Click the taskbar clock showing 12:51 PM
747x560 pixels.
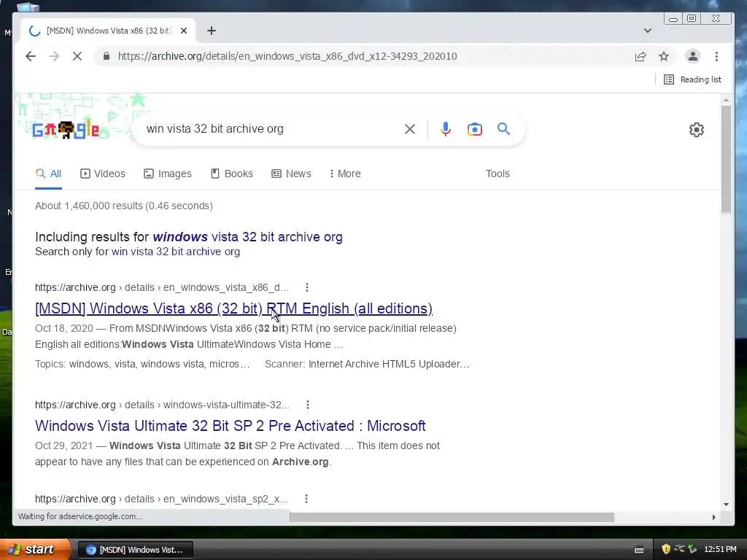click(x=720, y=550)
